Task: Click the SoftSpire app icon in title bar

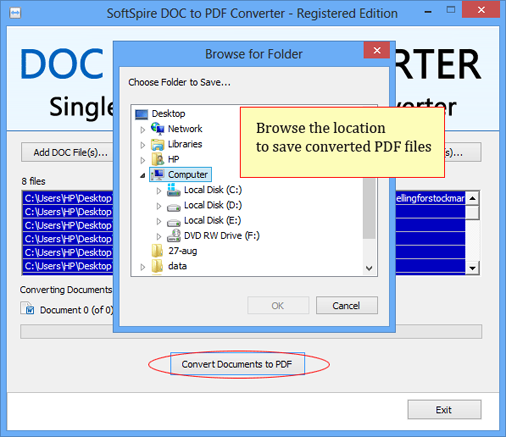Action: click(15, 13)
